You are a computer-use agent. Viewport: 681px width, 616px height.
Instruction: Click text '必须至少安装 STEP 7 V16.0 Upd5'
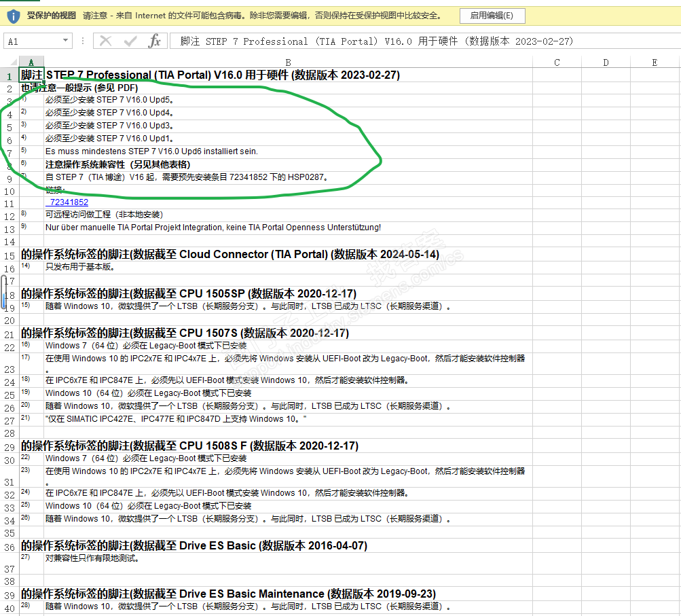coord(109,99)
